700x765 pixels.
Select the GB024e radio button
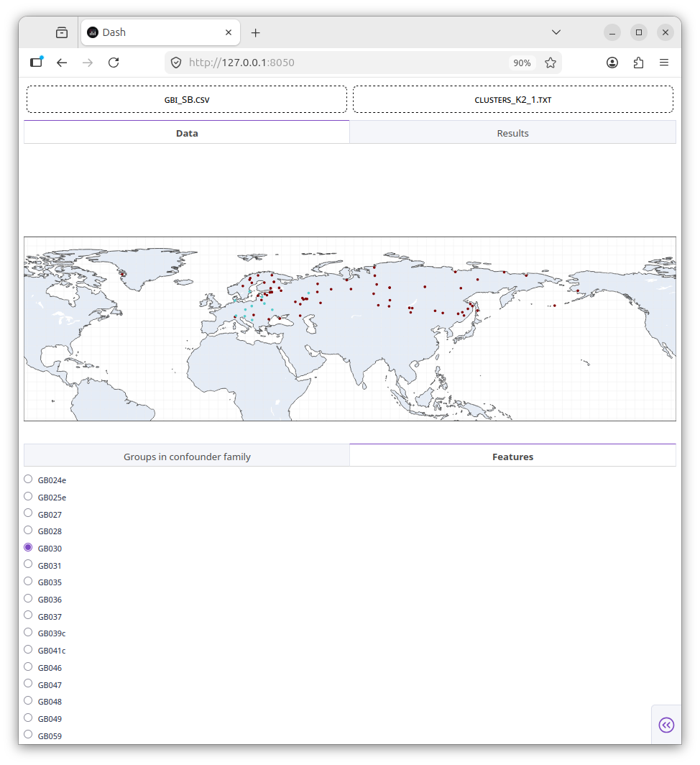pyautogui.click(x=28, y=479)
